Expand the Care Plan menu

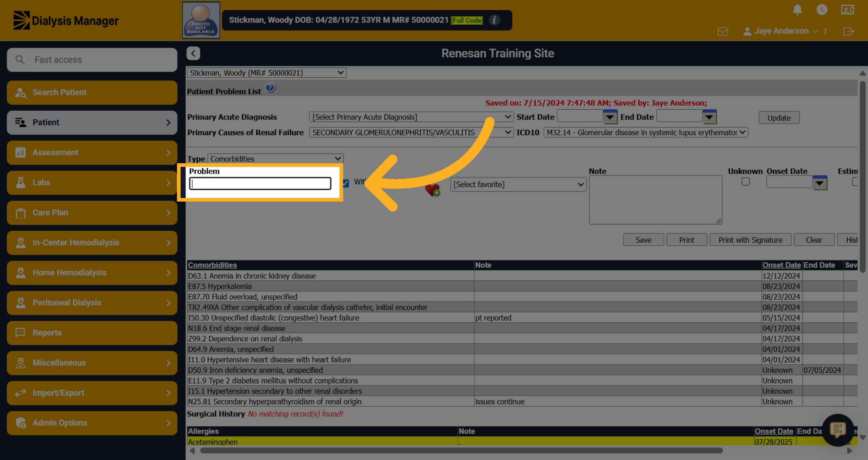tap(92, 212)
